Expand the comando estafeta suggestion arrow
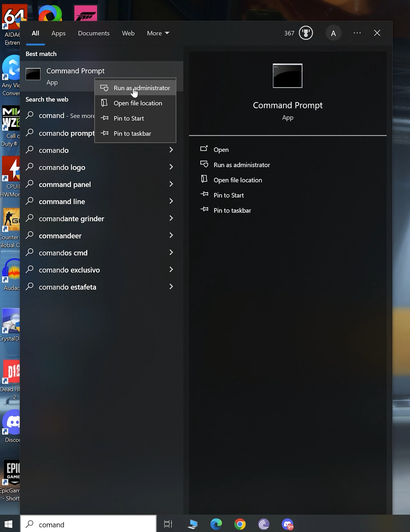Screen dimensions: 410x532 point(171,286)
